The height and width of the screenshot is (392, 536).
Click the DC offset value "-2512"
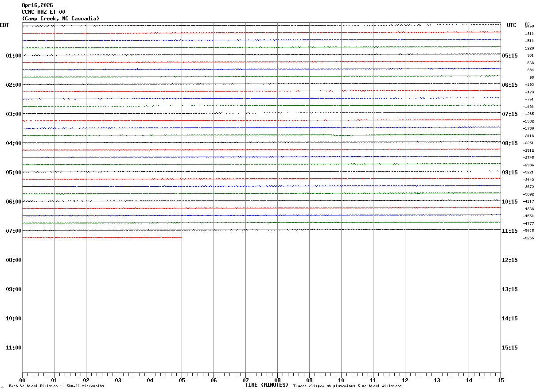pos(528,150)
